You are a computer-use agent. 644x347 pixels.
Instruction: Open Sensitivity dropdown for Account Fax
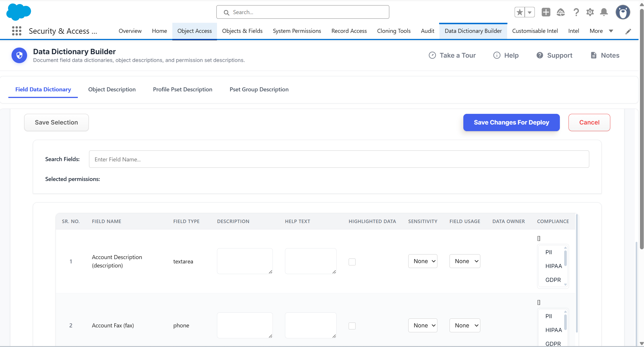(423, 325)
